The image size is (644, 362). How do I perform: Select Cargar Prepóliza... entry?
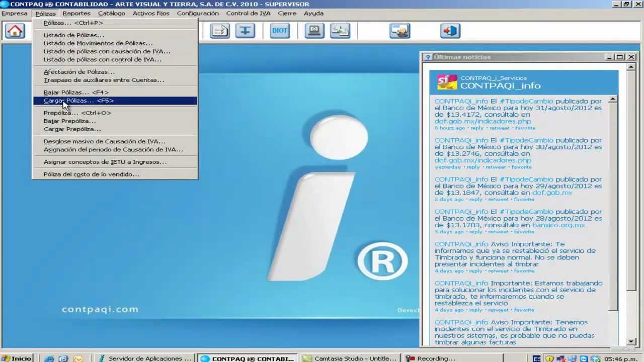point(115,129)
